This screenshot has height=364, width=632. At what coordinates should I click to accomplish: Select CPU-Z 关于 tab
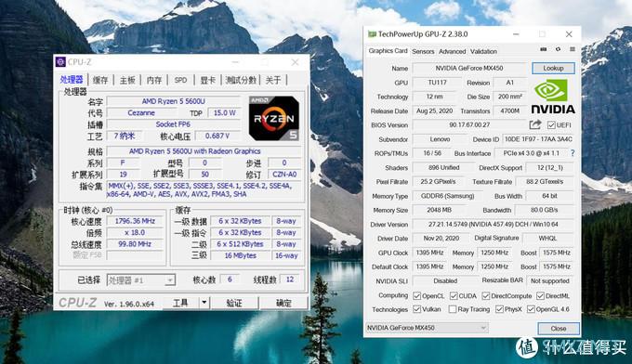pyautogui.click(x=273, y=80)
